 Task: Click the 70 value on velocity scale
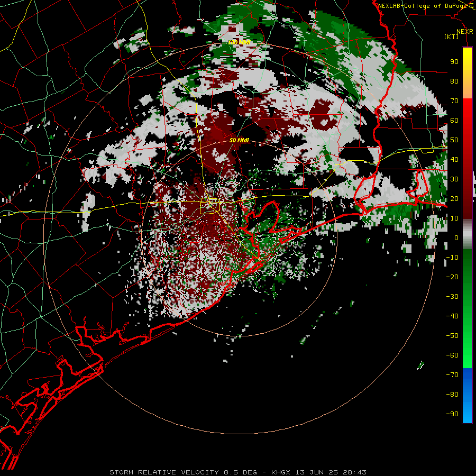coord(454,101)
